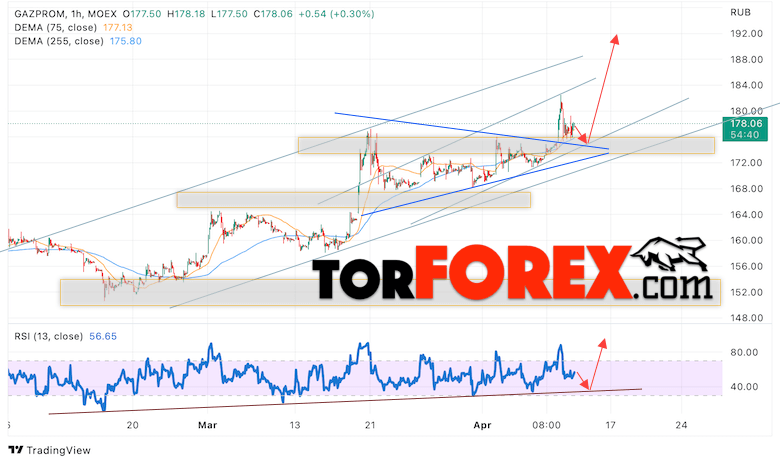Click the 156.00 price axis label
The image size is (780, 464).
coord(747,266)
